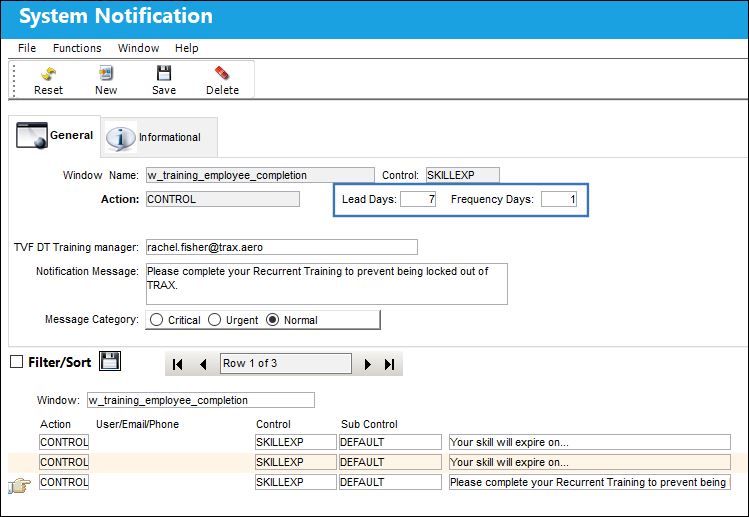The height and width of the screenshot is (517, 749).
Task: Switch to the General tab
Action: (x=54, y=136)
